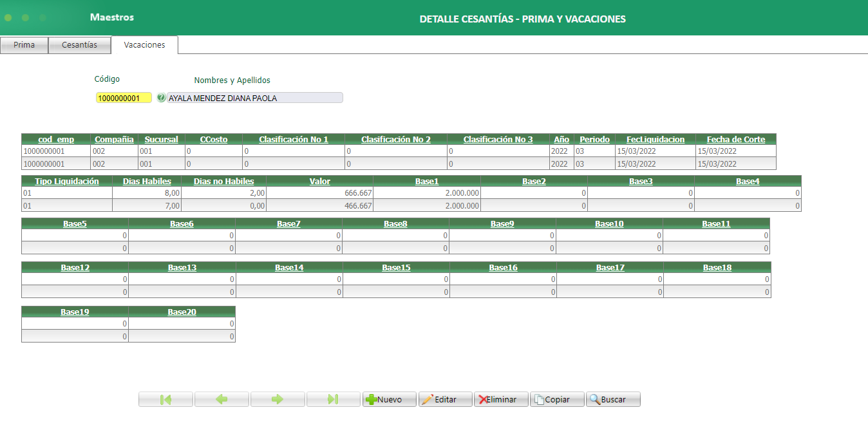Click the Buscar button
The width and height of the screenshot is (868, 423).
(x=614, y=399)
